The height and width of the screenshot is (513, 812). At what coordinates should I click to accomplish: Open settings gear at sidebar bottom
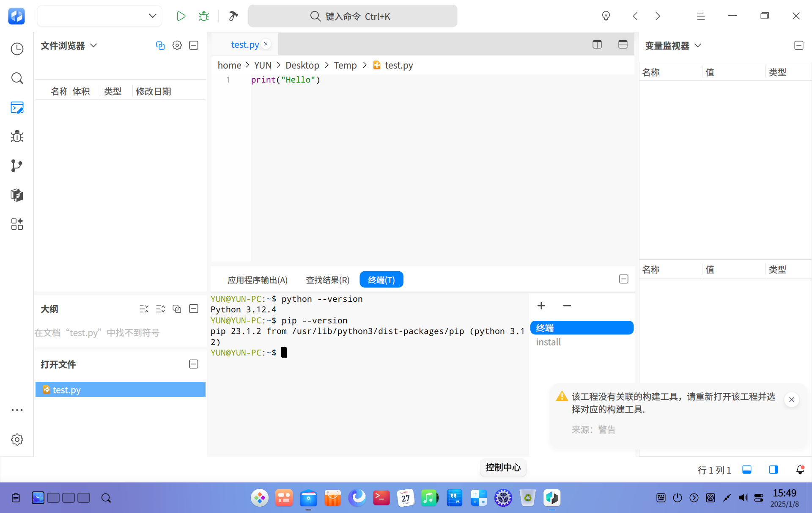point(17,439)
